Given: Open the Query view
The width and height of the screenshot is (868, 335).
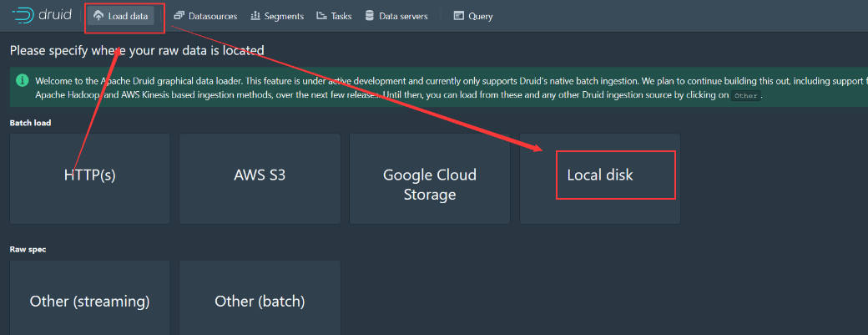Looking at the screenshot, I should pyautogui.click(x=473, y=16).
